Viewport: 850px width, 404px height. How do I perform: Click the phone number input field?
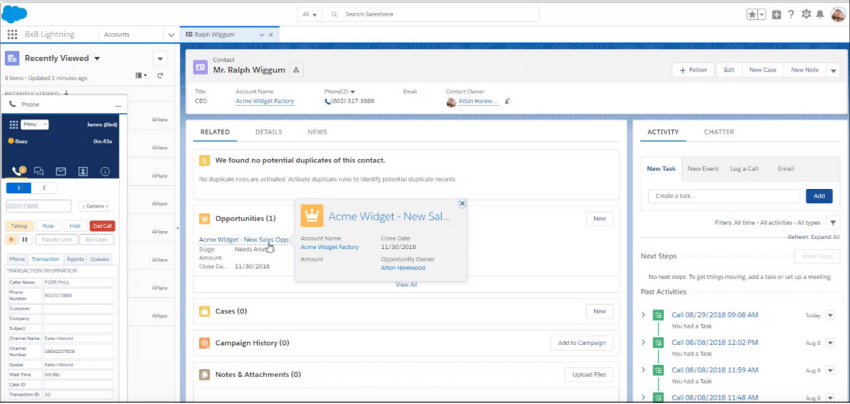point(39,206)
